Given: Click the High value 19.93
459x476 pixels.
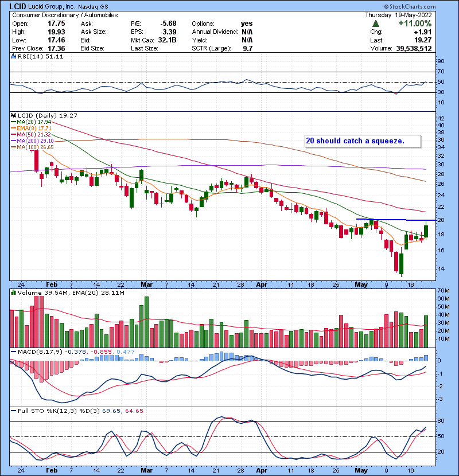Looking at the screenshot, I should [x=56, y=32].
